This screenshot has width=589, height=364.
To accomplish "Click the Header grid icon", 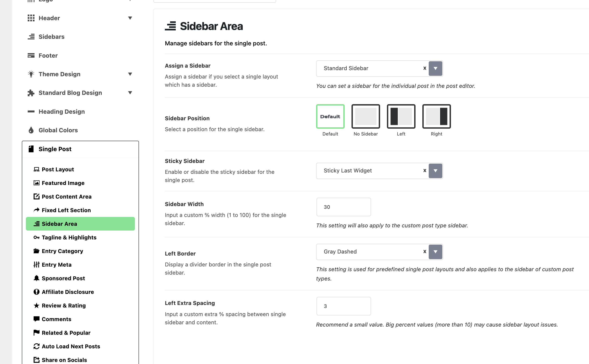I will coord(31,18).
